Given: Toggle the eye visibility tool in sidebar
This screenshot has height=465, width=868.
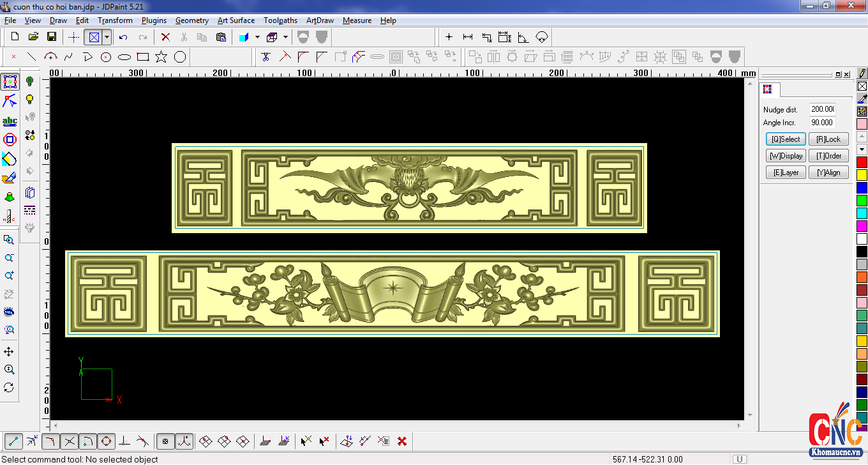Looking at the screenshot, I should click(x=9, y=312).
